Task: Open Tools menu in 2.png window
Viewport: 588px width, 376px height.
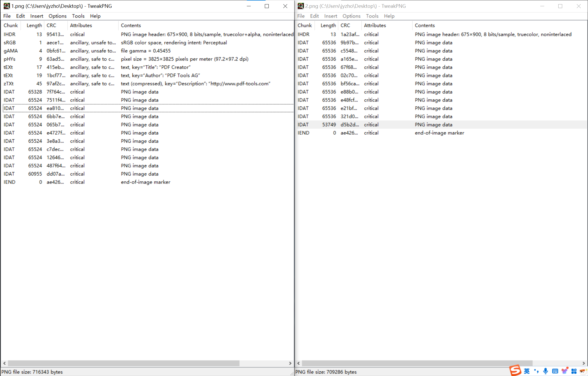Action: (x=372, y=16)
